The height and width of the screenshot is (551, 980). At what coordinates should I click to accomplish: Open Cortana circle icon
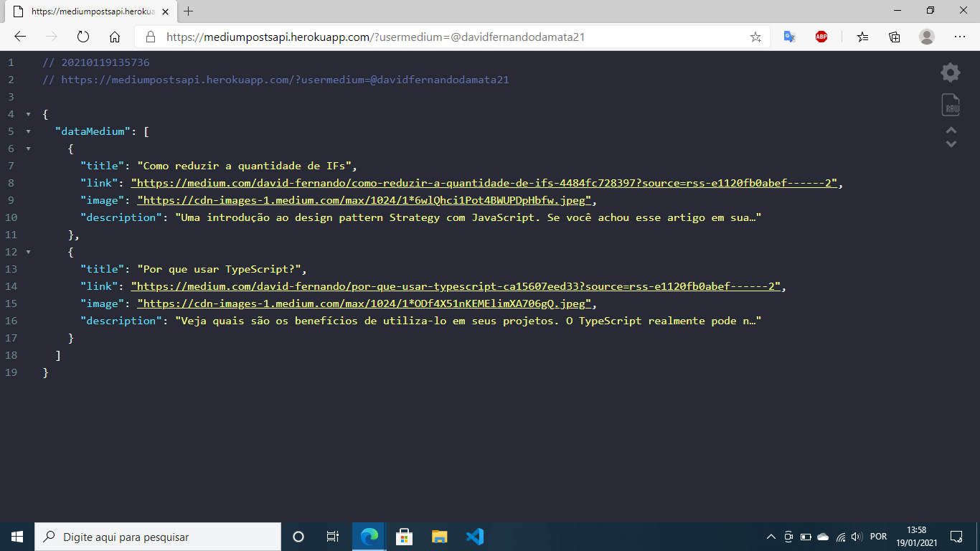pyautogui.click(x=298, y=537)
